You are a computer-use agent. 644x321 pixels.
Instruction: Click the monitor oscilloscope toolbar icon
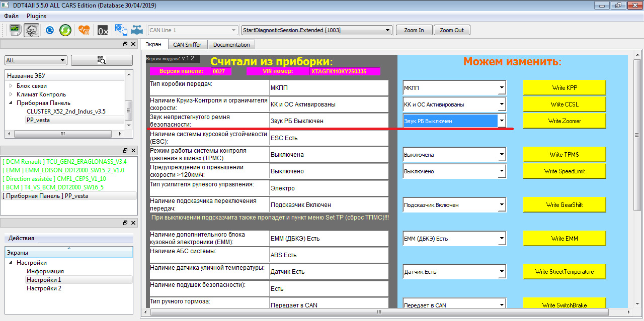click(x=15, y=30)
